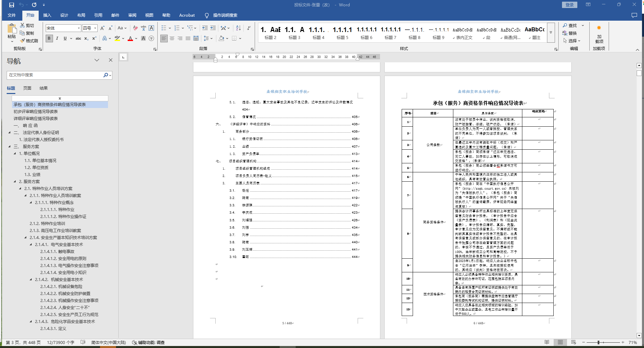Toggle center alignment
Image resolution: width=644 pixels, height=348 pixels.
[x=172, y=38]
